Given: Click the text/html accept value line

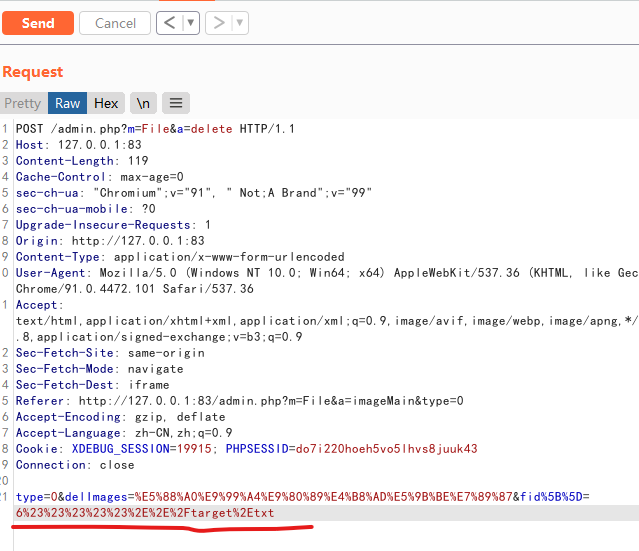Looking at the screenshot, I should pos(327,321).
